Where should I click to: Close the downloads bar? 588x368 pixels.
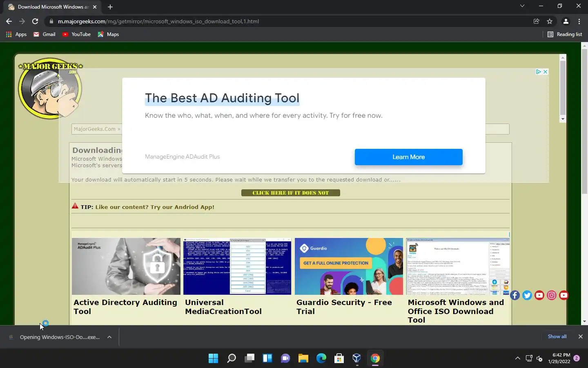click(580, 337)
